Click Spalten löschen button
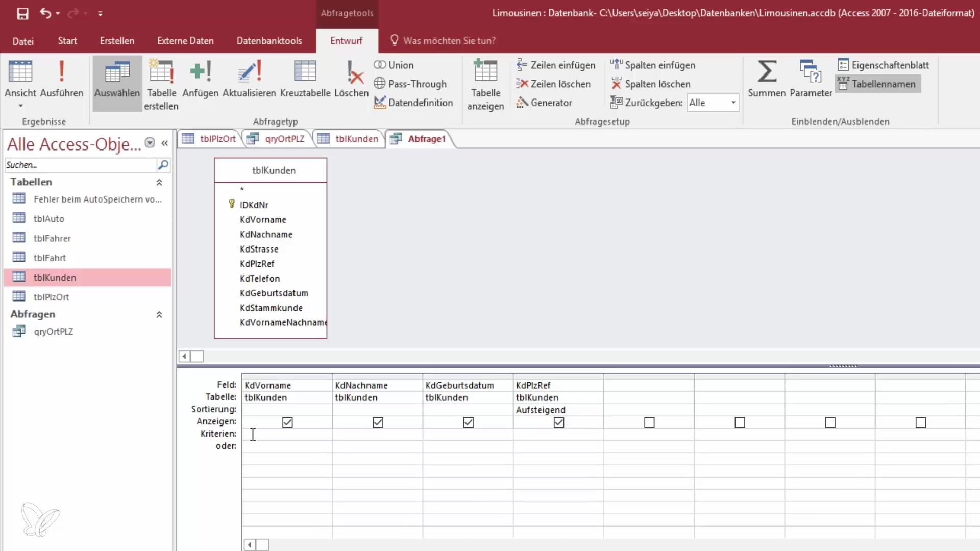 [x=651, y=84]
